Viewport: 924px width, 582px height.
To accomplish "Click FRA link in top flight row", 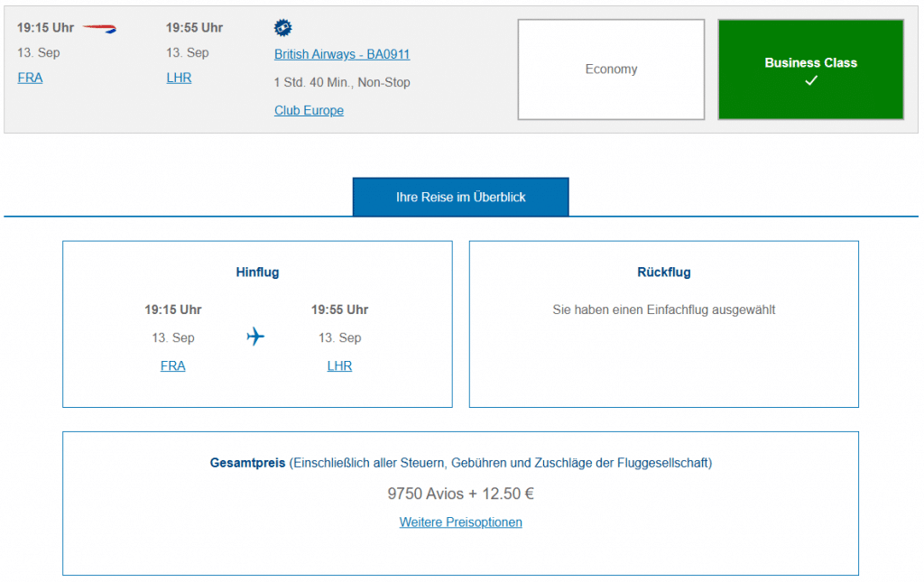I will [30, 78].
